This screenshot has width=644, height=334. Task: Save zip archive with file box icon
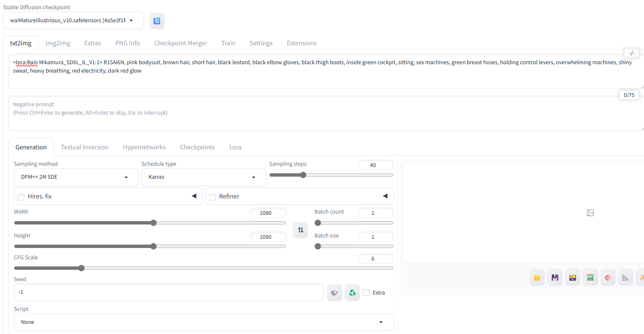(x=572, y=277)
